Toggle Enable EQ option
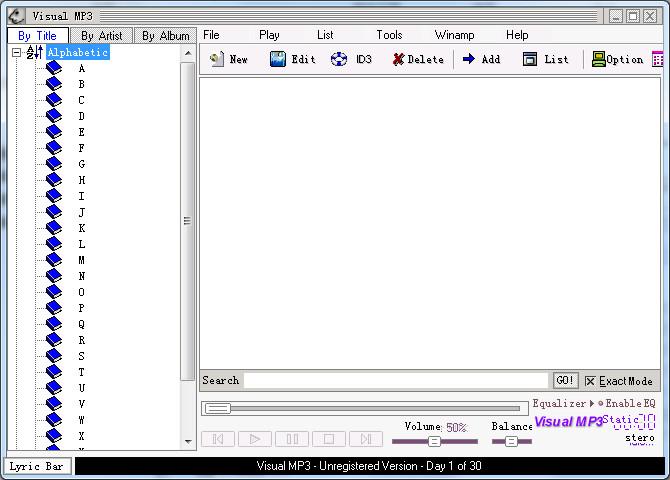 click(x=626, y=403)
